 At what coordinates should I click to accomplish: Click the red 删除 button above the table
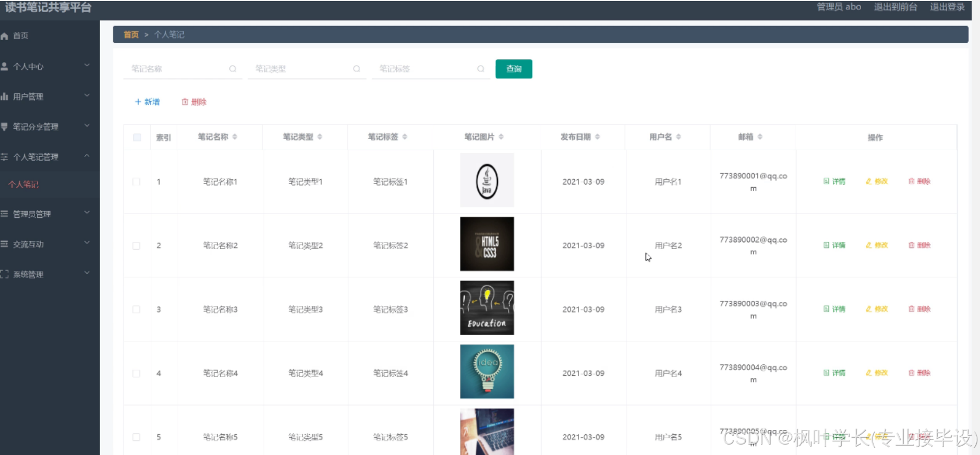193,102
